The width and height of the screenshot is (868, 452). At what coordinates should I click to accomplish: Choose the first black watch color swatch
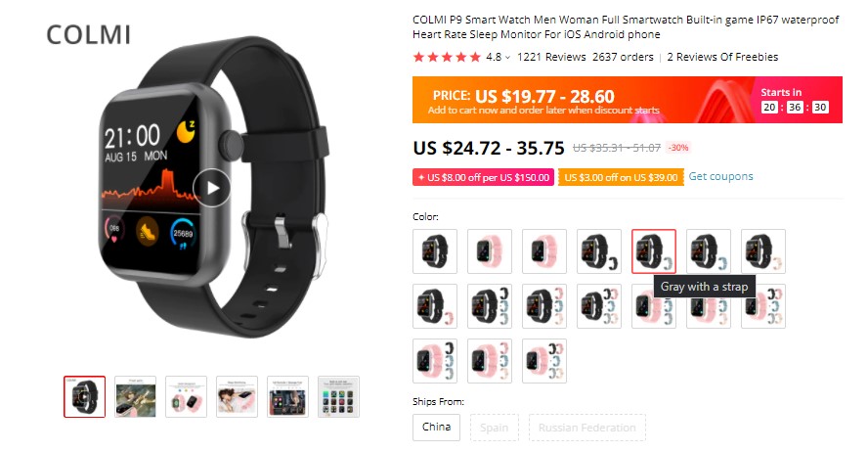click(x=435, y=251)
